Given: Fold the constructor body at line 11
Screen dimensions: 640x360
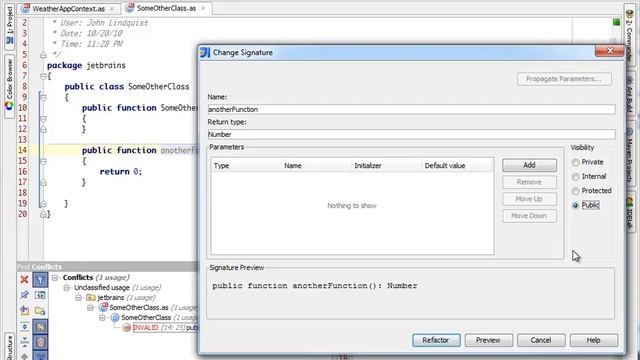Looking at the screenshot, I should tap(43, 119).
